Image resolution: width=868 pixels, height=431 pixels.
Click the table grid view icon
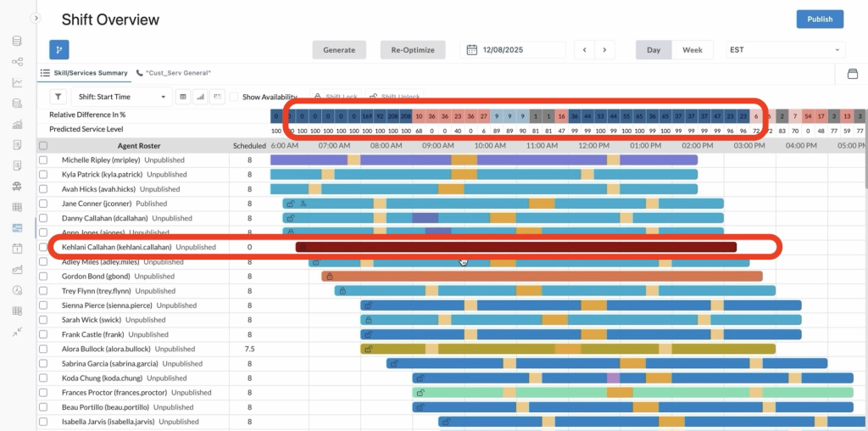coord(182,97)
